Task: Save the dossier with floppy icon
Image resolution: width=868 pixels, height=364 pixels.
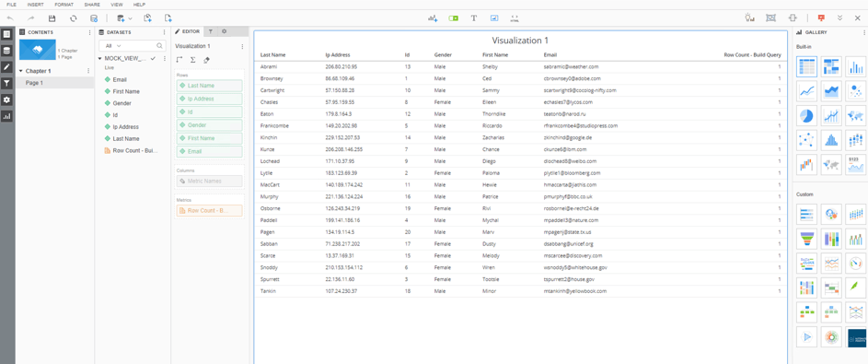Action: point(52,18)
